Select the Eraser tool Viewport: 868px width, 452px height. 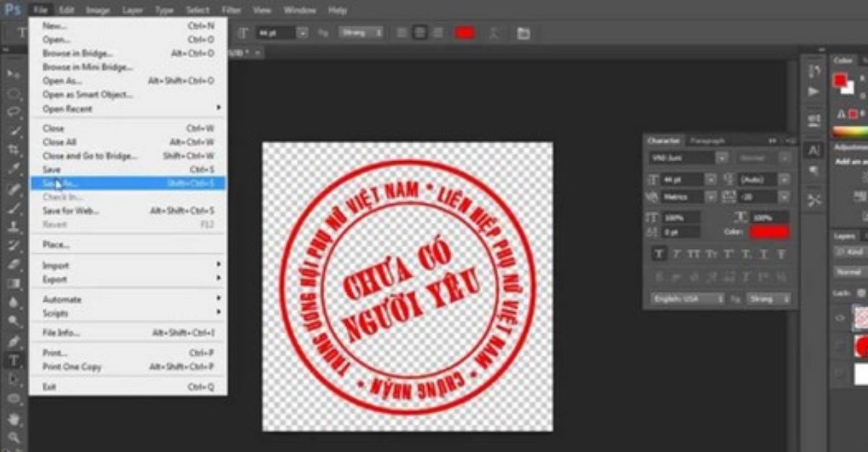click(x=13, y=265)
